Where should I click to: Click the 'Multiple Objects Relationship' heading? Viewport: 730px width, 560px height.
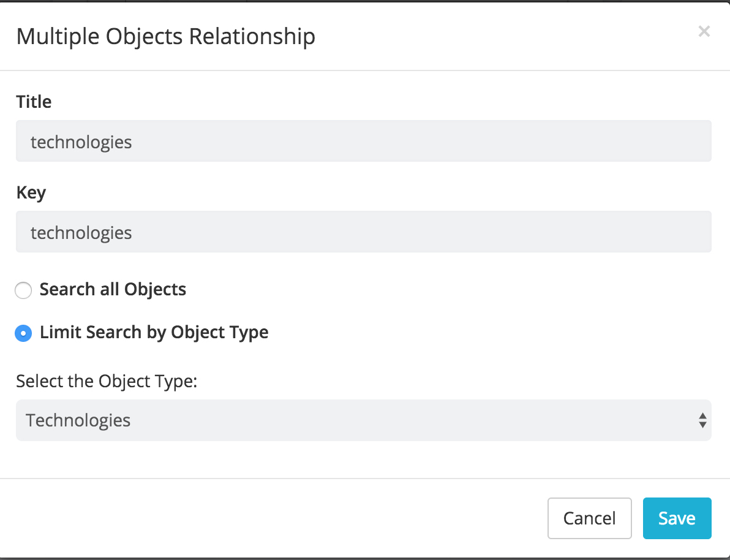click(166, 36)
